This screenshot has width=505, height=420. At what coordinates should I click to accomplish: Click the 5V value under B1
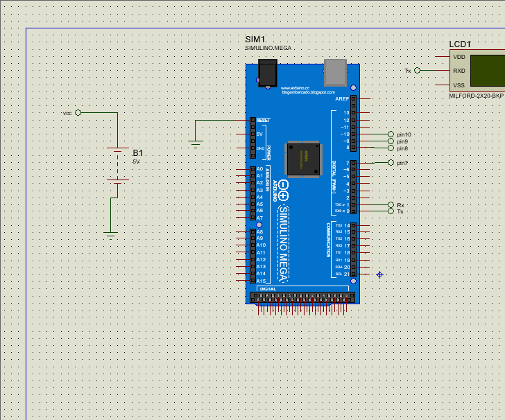135,161
